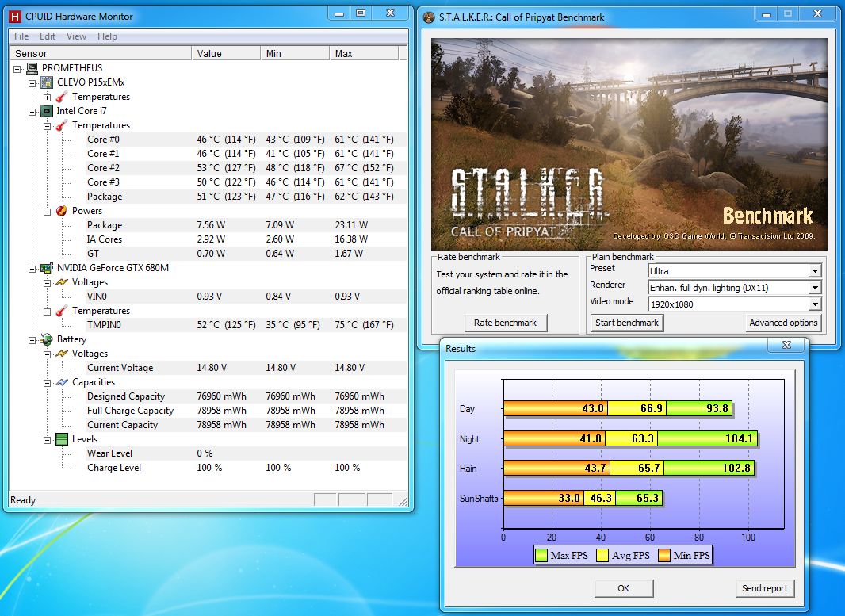Click CPUID Hardware Monitor title bar icon

point(16,17)
